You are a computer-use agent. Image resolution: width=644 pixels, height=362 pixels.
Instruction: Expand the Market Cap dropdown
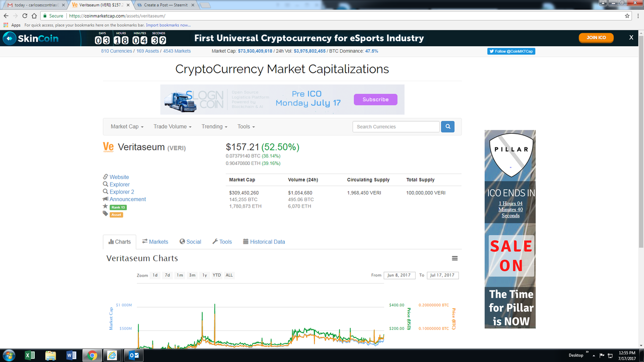pyautogui.click(x=127, y=127)
